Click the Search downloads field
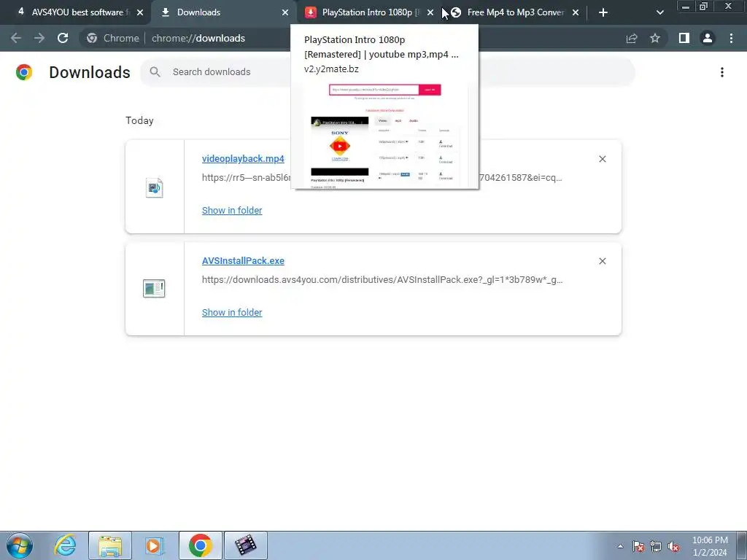 (387, 72)
